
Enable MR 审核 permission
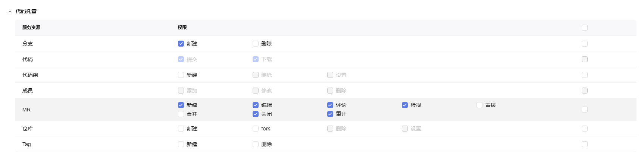click(479, 105)
